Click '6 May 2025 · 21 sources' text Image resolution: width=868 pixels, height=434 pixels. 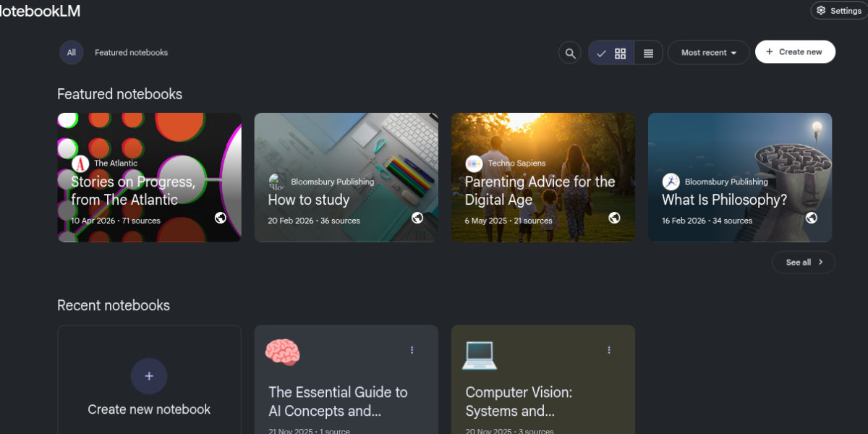coord(509,221)
